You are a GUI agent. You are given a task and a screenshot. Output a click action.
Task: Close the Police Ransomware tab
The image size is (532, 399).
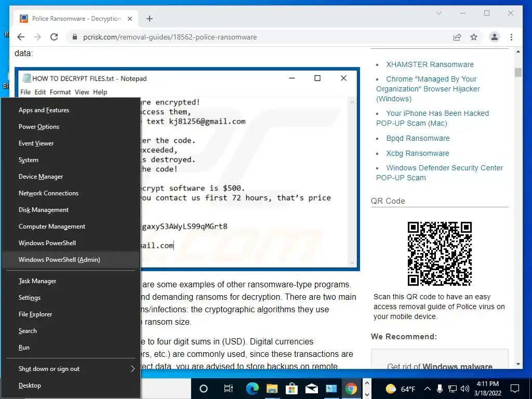(x=129, y=19)
